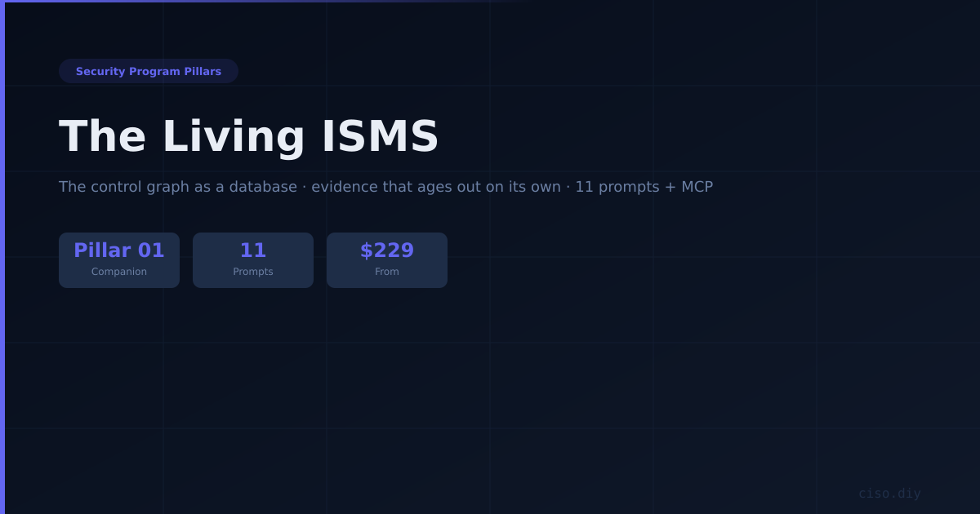Click the $229 price figure

click(x=387, y=250)
